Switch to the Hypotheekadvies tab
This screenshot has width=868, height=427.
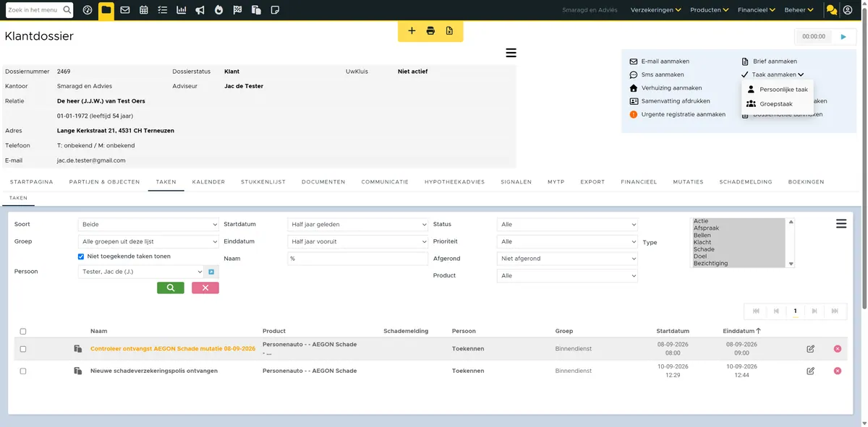pyautogui.click(x=455, y=182)
